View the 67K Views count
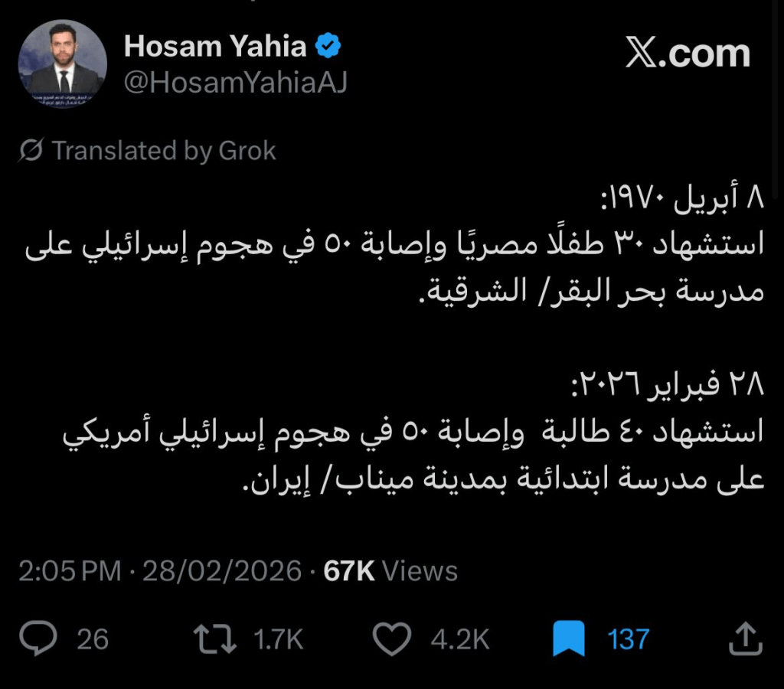 click(391, 571)
